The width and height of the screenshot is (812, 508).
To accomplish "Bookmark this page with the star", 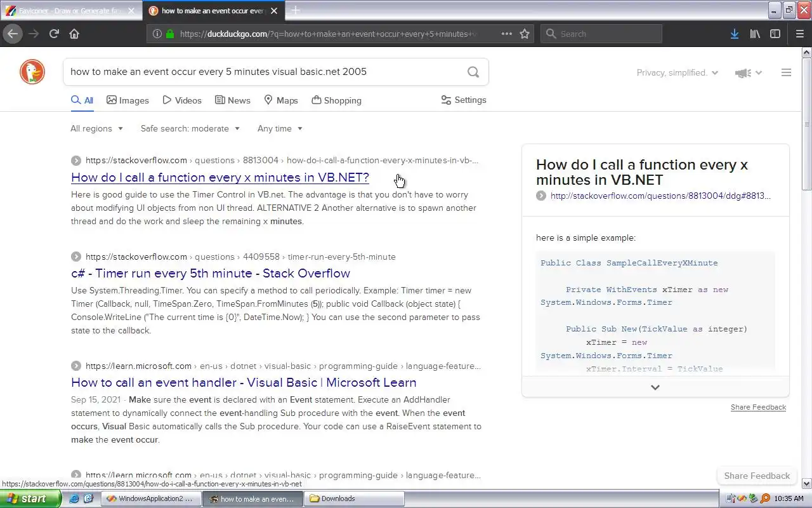I will (x=525, y=34).
